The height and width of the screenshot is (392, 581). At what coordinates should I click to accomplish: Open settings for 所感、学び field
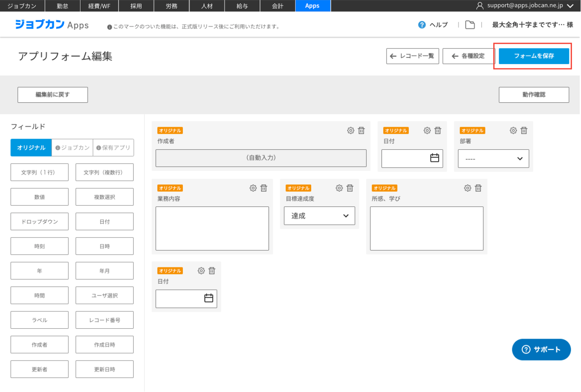pyautogui.click(x=467, y=188)
